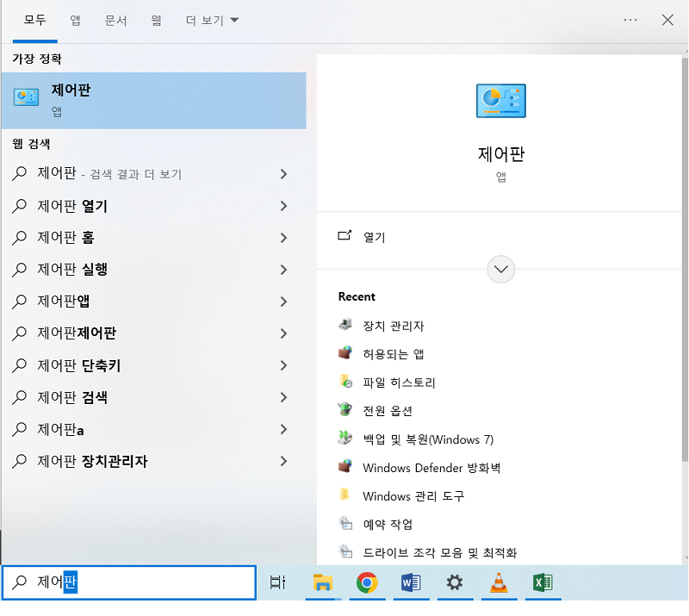Open Microsoft Excel from taskbar
The width and height of the screenshot is (689, 616).
coord(543,583)
